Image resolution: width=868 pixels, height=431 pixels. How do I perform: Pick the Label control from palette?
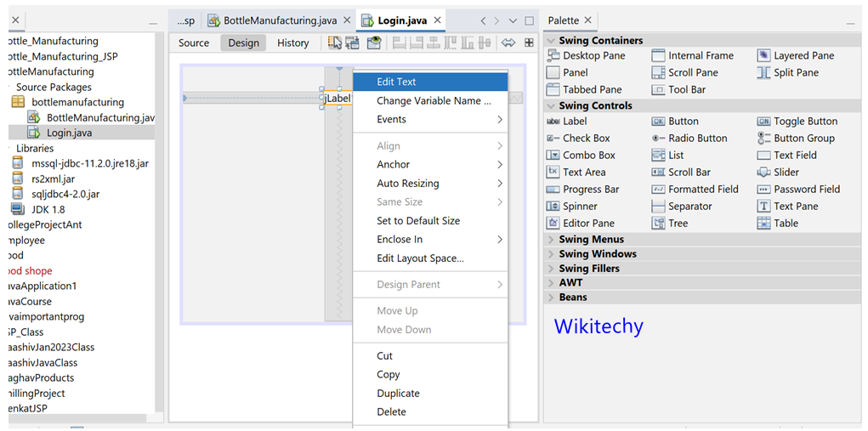pos(567,122)
